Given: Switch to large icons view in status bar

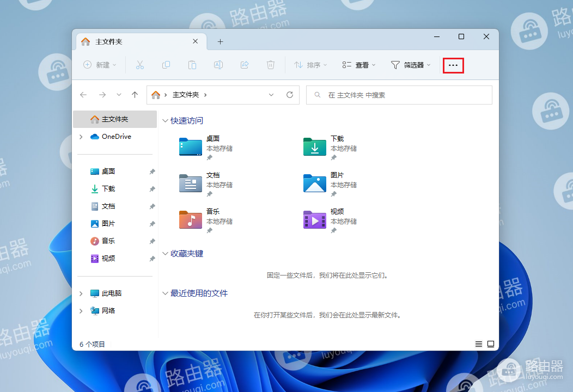Looking at the screenshot, I should click(491, 344).
